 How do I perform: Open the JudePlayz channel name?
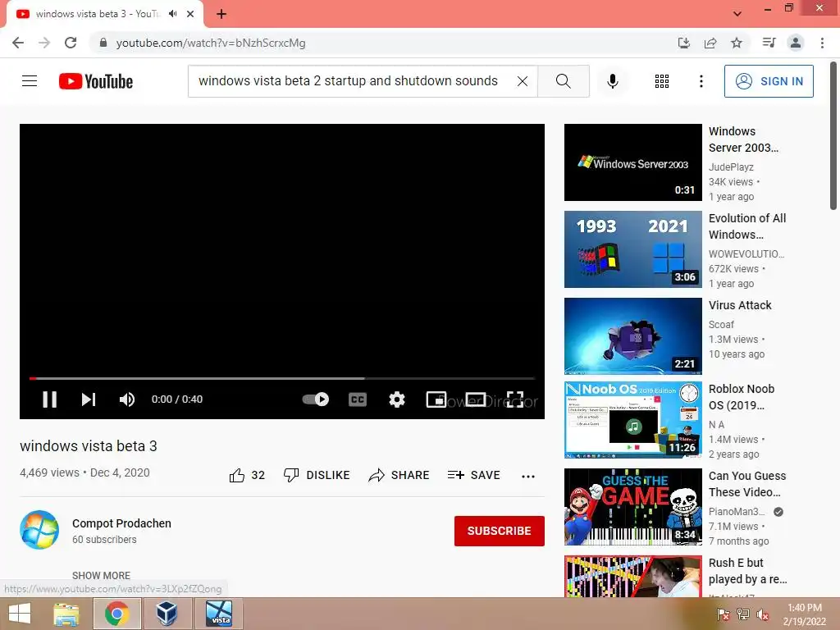click(731, 167)
